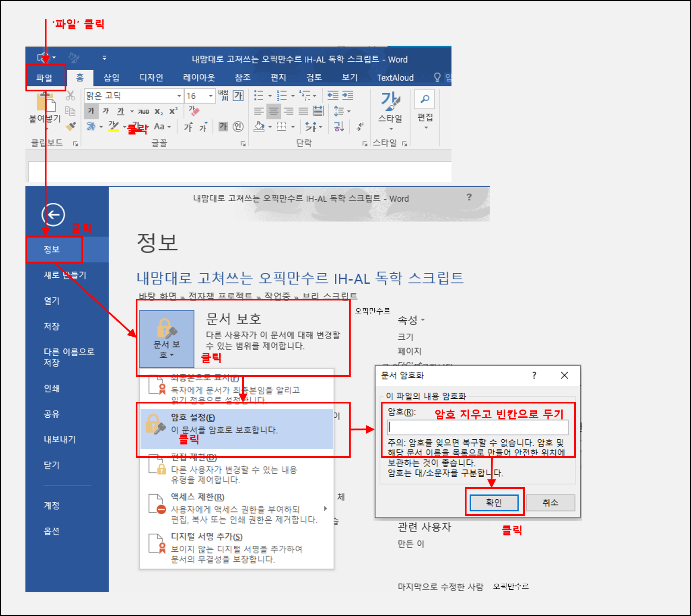
Task: Click the Sort icon in paragraph group
Action: (339, 126)
